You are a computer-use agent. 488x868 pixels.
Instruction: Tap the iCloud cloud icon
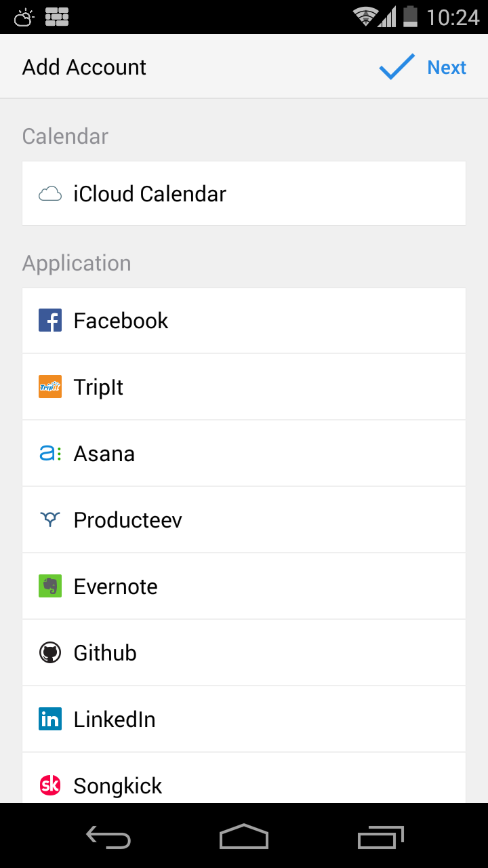50,195
